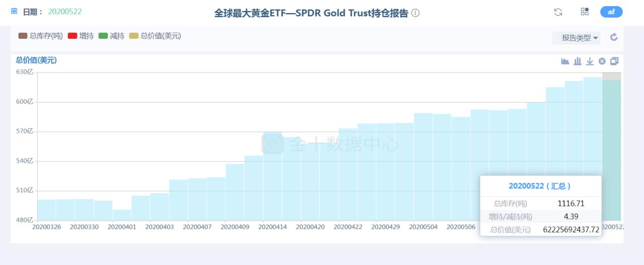Image resolution: width=644 pixels, height=265 pixels.
Task: Click tooltip header 20200522 (汇总)
Action: [540, 186]
